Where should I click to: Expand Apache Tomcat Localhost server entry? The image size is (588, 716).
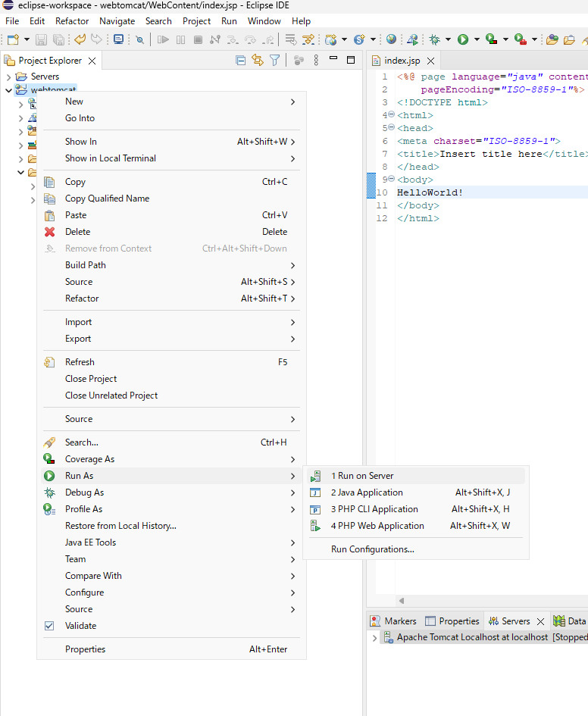(x=374, y=638)
